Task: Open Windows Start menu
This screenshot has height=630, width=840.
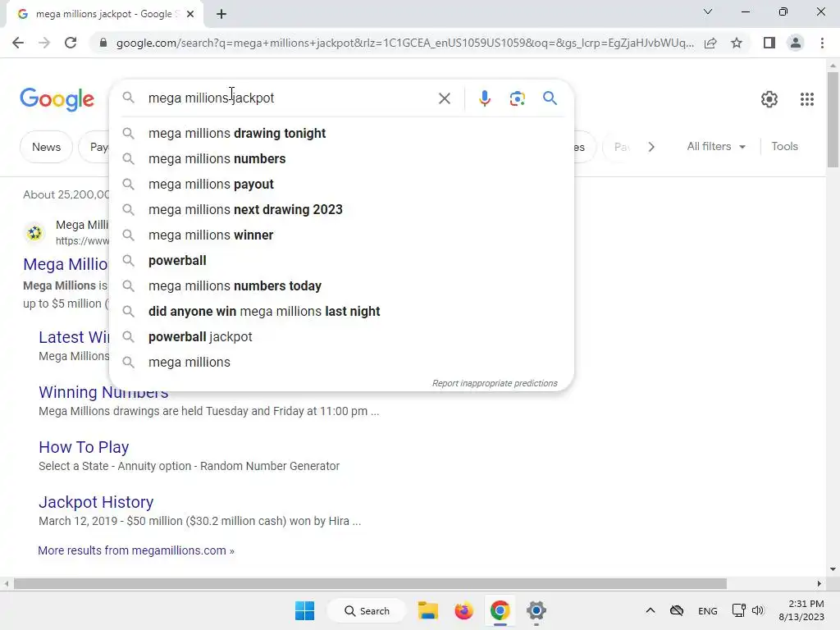Action: [x=305, y=610]
